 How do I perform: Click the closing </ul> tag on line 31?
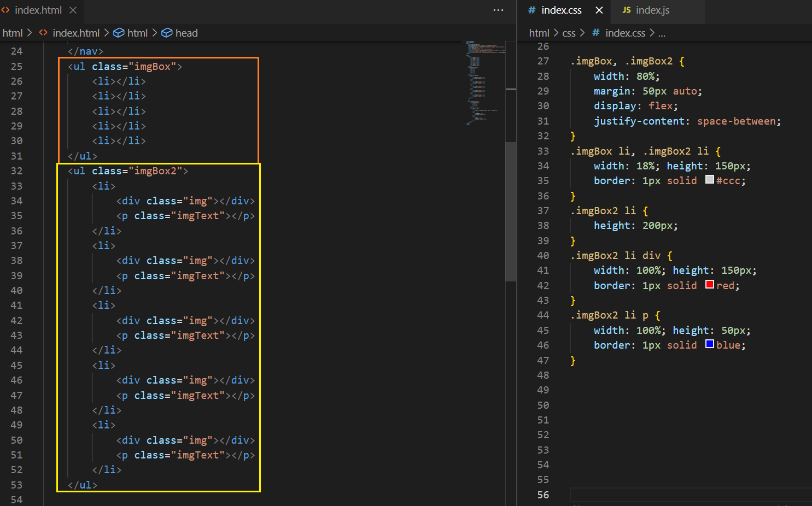pos(83,156)
